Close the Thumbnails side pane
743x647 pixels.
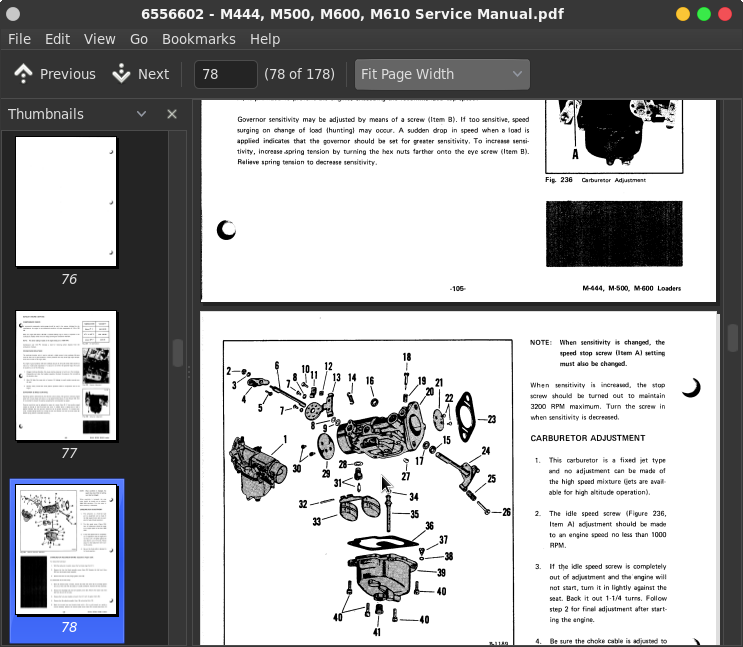click(x=172, y=114)
